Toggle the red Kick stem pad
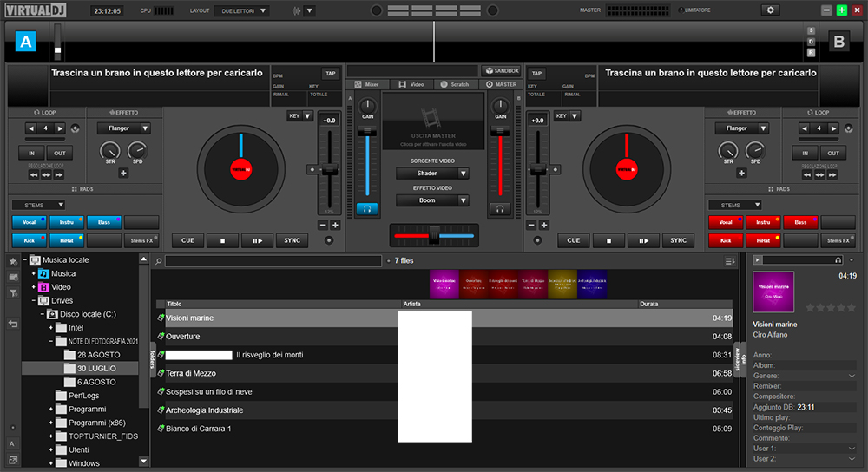 [x=726, y=240]
